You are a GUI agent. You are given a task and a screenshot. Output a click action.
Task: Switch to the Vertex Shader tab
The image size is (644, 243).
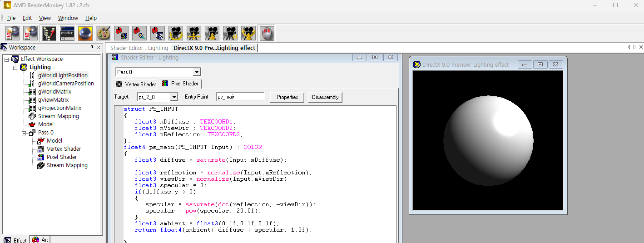136,84
